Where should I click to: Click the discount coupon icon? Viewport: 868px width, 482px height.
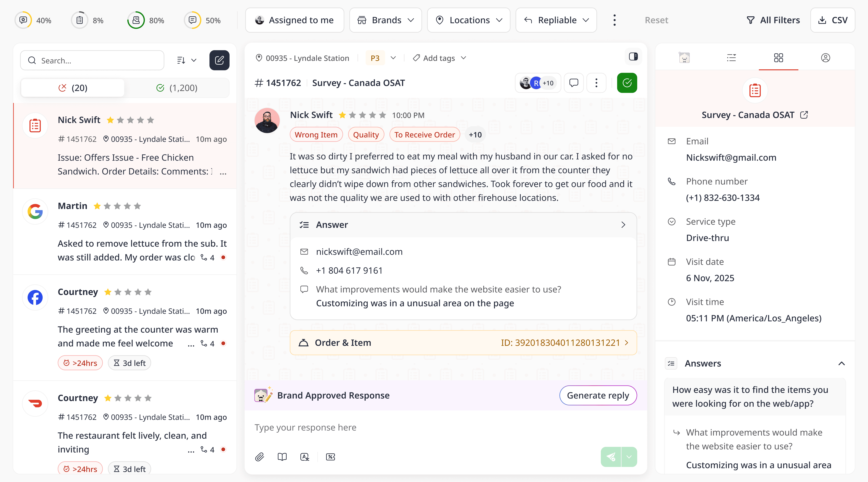point(331,457)
